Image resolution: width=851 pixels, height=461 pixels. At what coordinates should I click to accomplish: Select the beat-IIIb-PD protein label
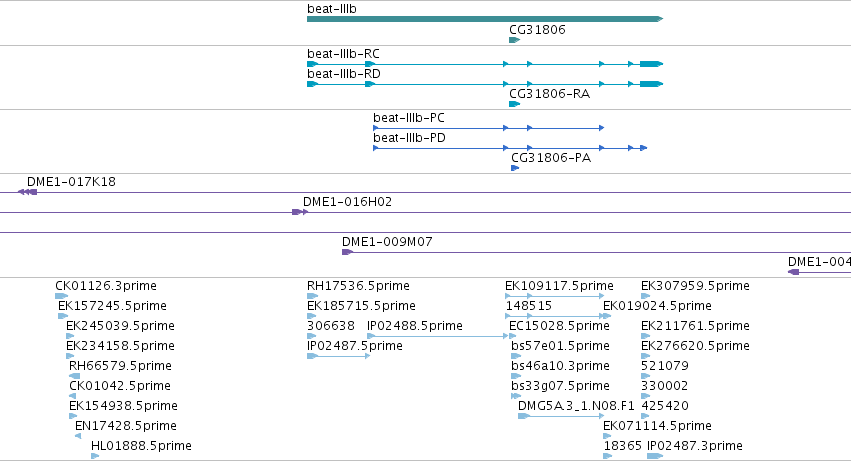click(x=409, y=138)
